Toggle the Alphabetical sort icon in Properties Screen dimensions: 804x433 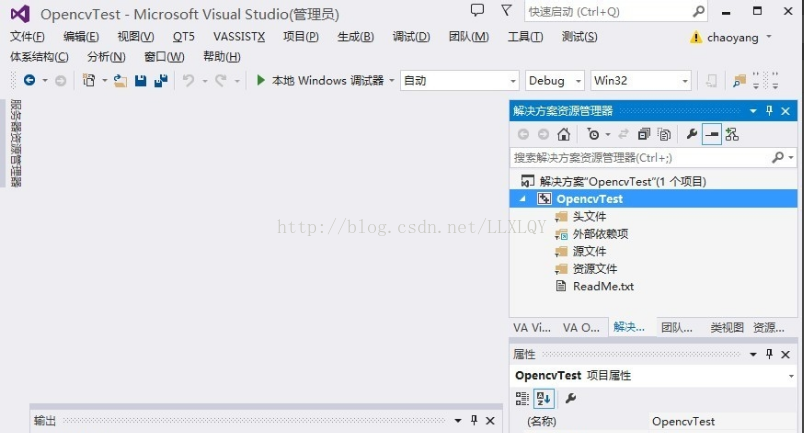coord(544,398)
